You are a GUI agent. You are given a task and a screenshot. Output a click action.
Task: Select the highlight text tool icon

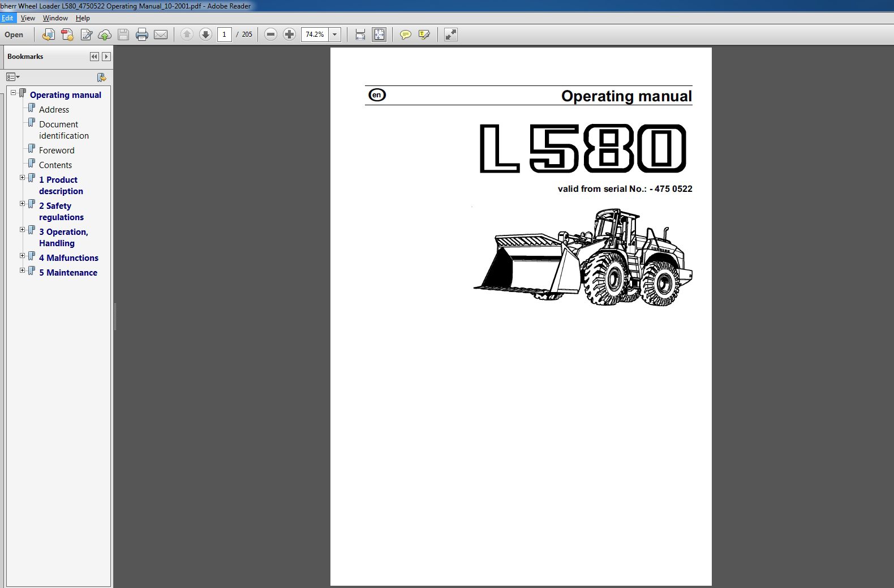pos(424,35)
